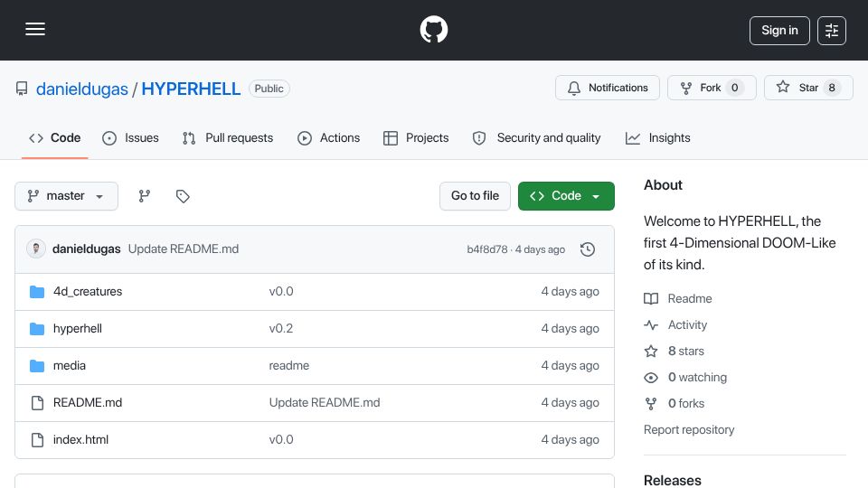Click 4 days ago in index.html row
Image resolution: width=868 pixels, height=488 pixels.
(571, 440)
